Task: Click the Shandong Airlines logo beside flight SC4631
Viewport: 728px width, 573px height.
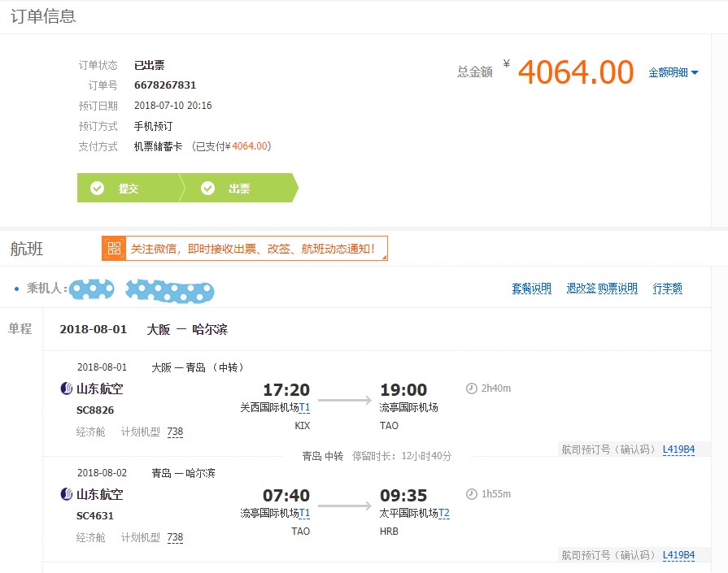Action: [67, 494]
